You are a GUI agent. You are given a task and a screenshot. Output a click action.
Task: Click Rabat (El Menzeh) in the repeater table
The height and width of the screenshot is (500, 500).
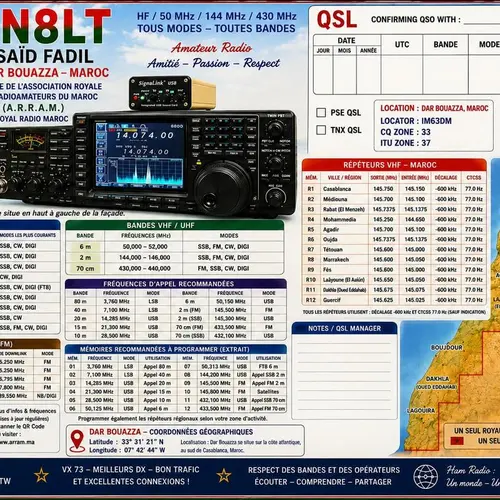(344, 209)
